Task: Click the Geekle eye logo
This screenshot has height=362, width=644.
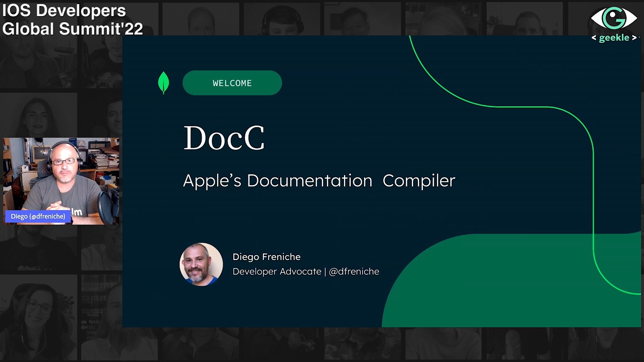Action: [614, 18]
